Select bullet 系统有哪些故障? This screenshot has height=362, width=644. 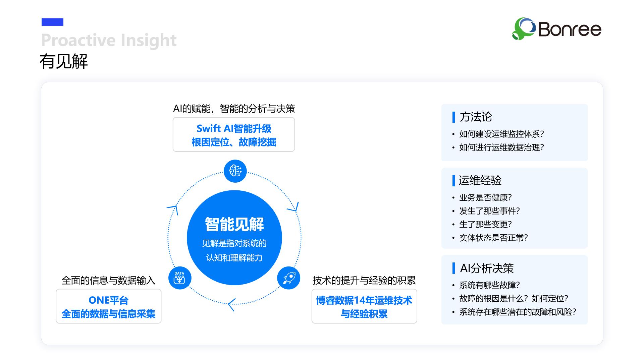tap(489, 285)
